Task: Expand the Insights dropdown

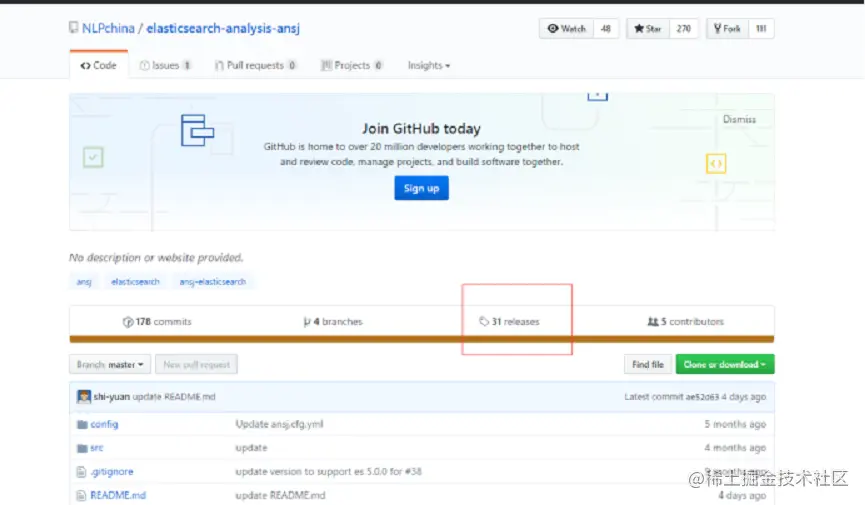Action: (429, 65)
